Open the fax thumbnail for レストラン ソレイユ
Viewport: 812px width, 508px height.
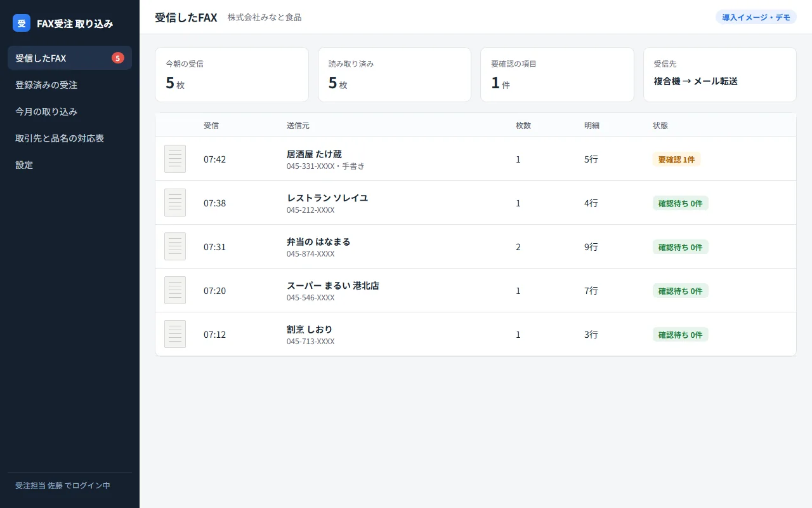click(175, 203)
